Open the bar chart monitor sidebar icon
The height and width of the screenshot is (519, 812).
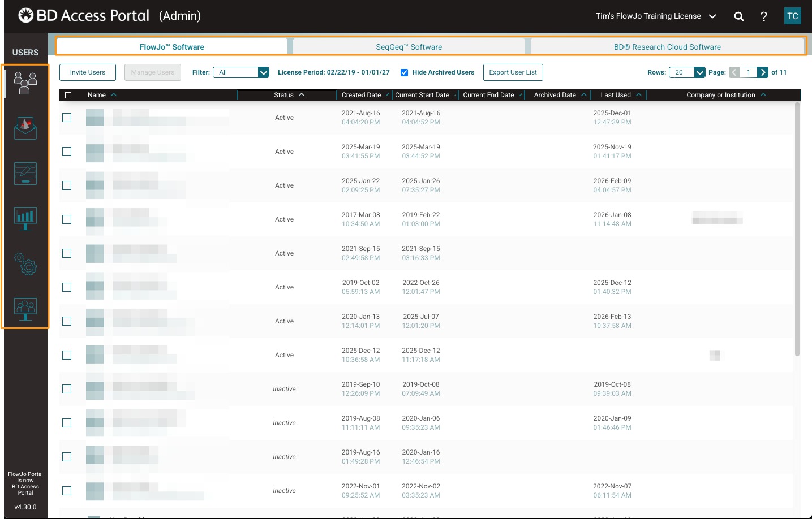(25, 218)
